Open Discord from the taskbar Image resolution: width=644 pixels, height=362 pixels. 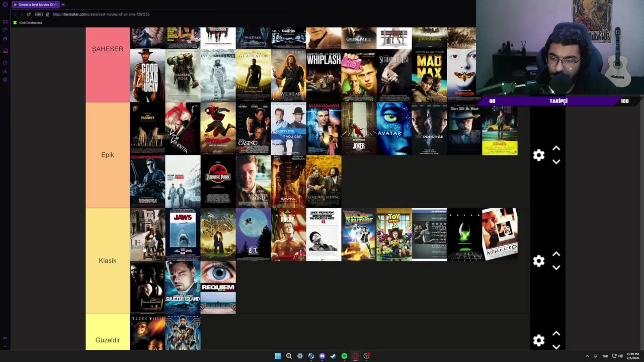(322, 356)
